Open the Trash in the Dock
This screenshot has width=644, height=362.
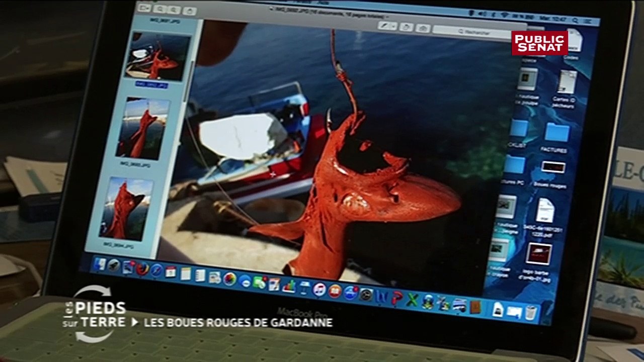[x=531, y=313]
